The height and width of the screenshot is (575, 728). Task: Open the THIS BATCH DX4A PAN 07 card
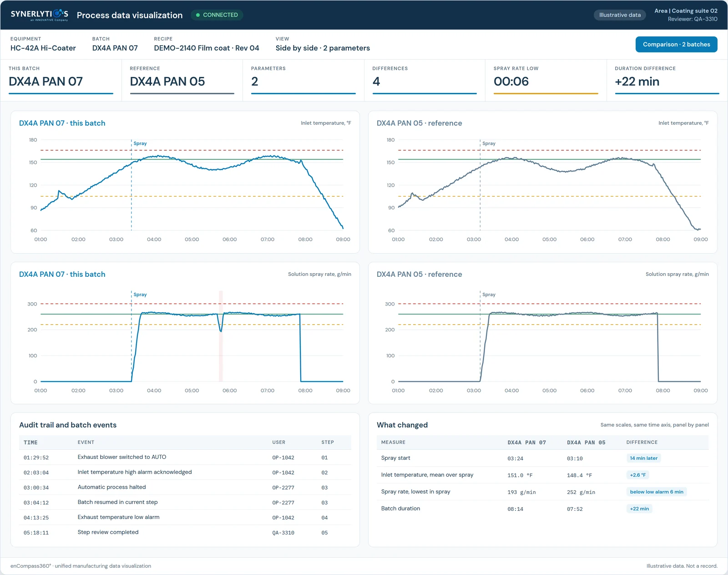pos(61,80)
